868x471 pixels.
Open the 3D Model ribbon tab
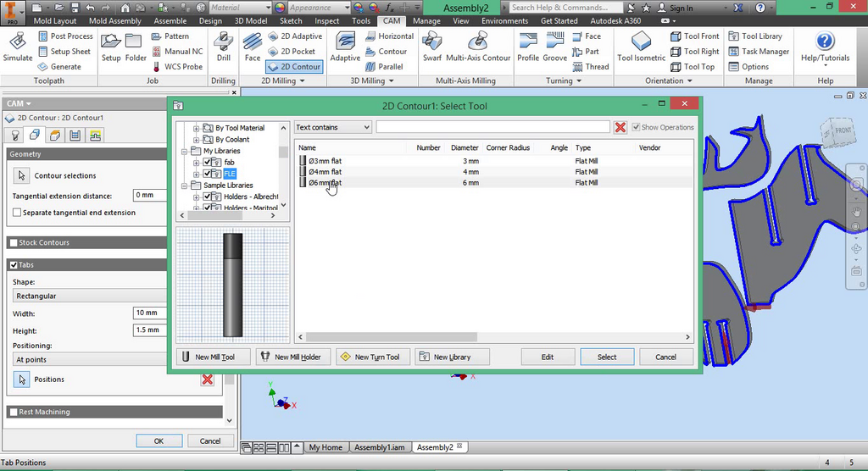(x=250, y=21)
